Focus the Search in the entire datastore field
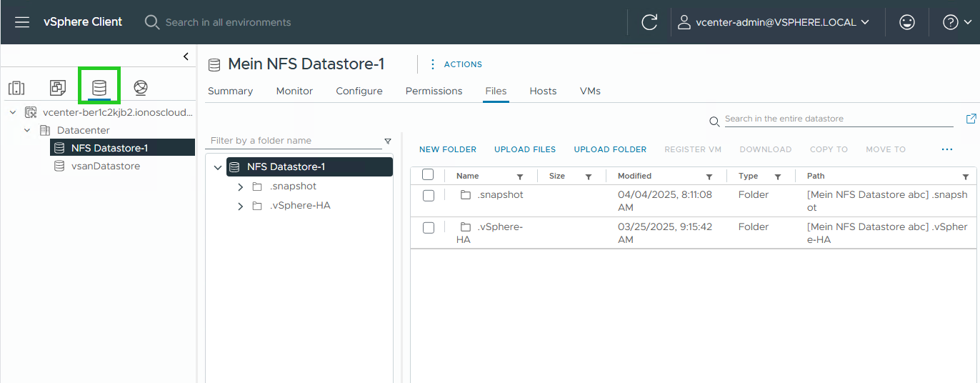The width and height of the screenshot is (980, 383). coord(839,119)
